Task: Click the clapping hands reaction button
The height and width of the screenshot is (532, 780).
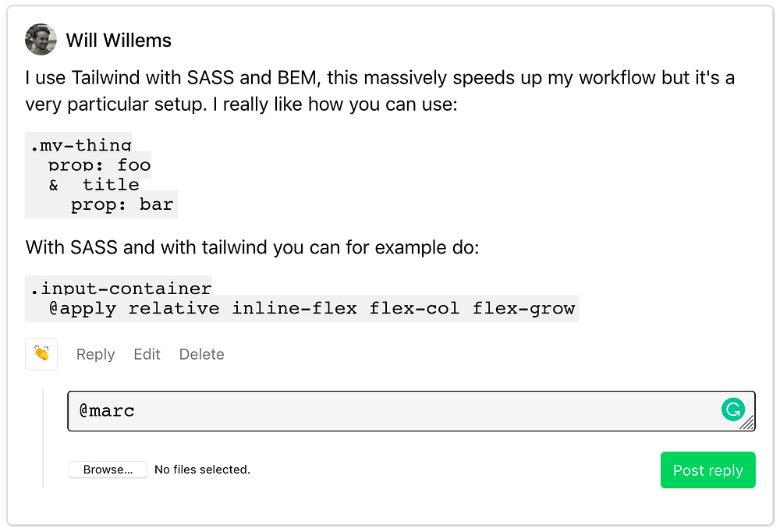Action: (x=41, y=353)
